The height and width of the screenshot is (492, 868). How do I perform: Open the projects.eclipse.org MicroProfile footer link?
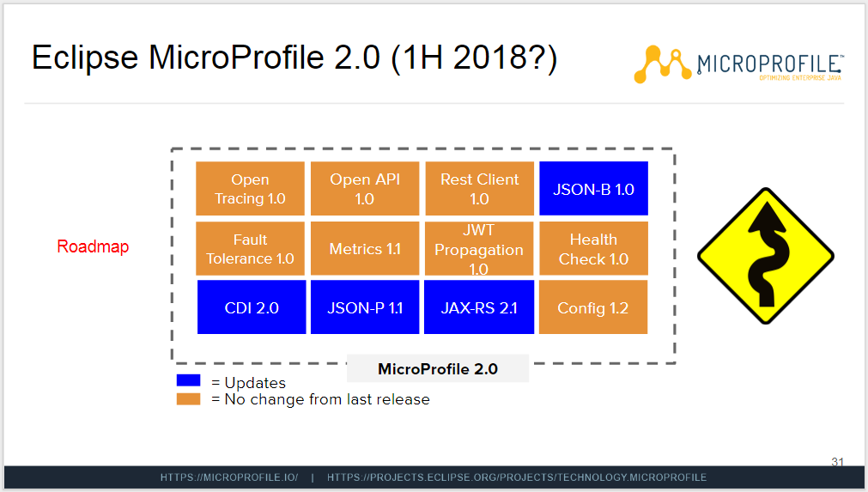click(x=517, y=477)
